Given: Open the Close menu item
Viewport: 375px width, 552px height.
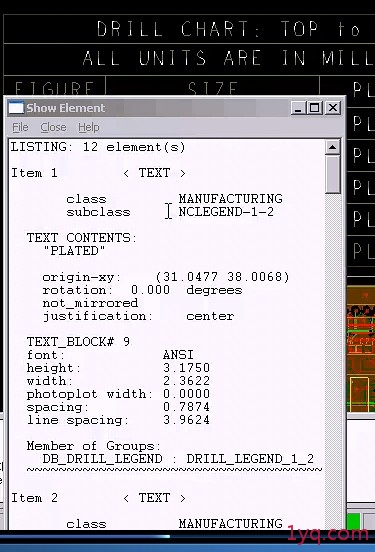Looking at the screenshot, I should click(x=53, y=127).
